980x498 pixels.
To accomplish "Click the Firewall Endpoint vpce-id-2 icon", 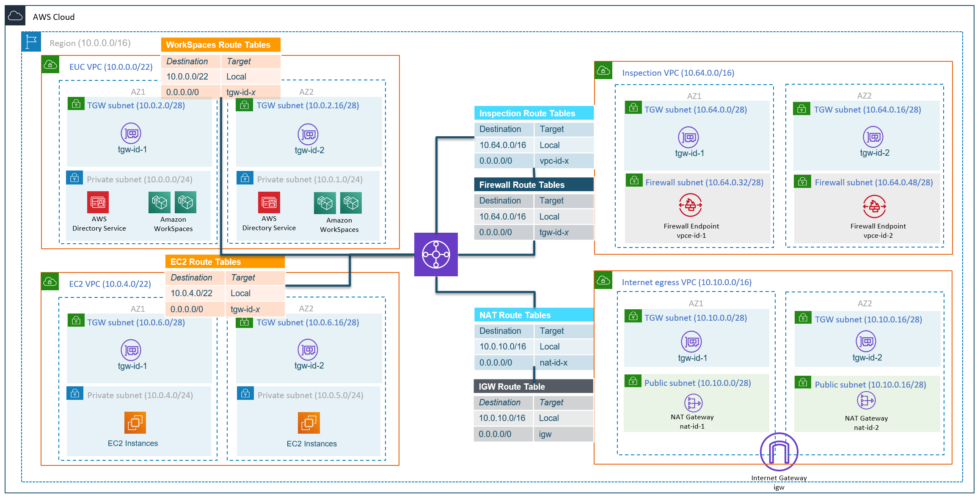I will coord(874,206).
